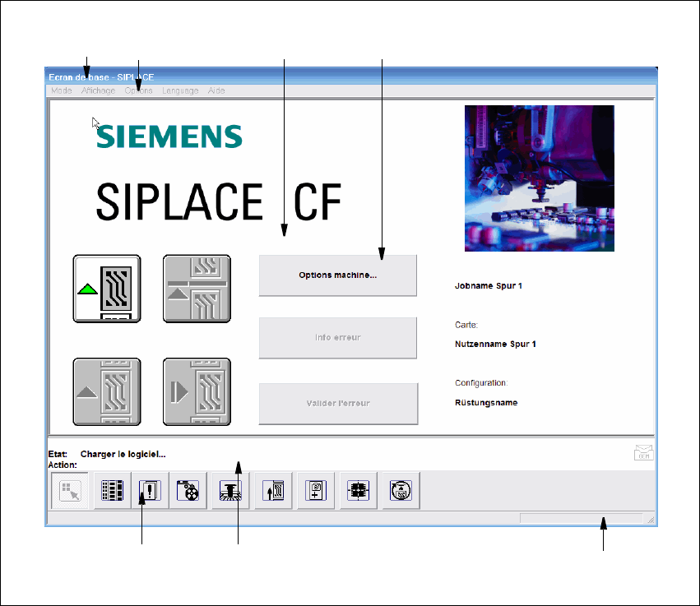Open the Affichage menu
Viewport: 700px width, 606px height.
coord(98,90)
